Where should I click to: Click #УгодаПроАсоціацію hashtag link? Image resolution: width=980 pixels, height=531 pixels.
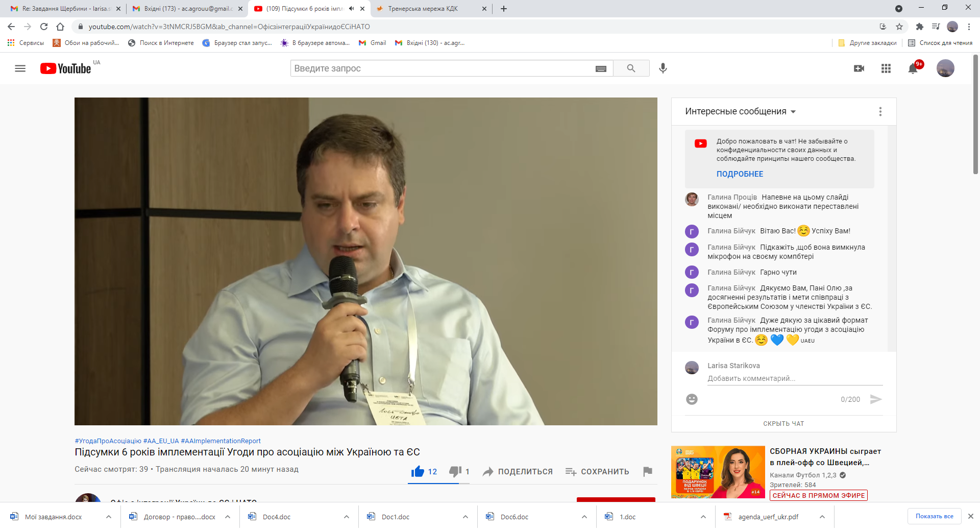108,441
